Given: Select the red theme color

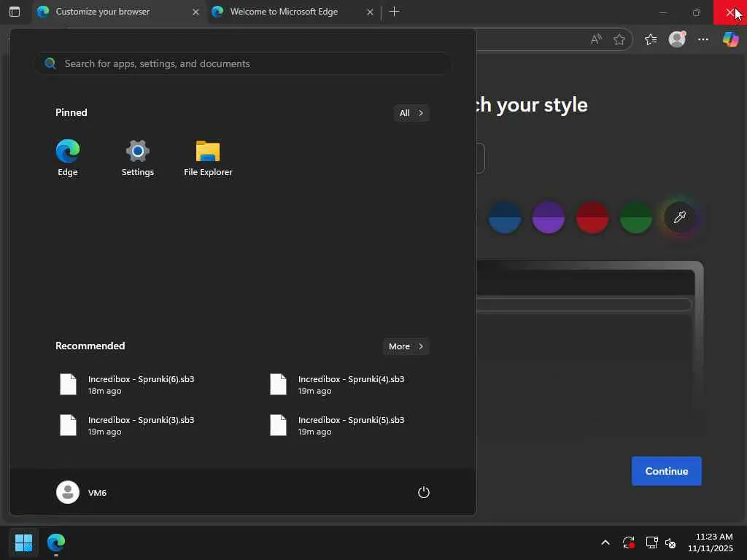Looking at the screenshot, I should click(592, 217).
